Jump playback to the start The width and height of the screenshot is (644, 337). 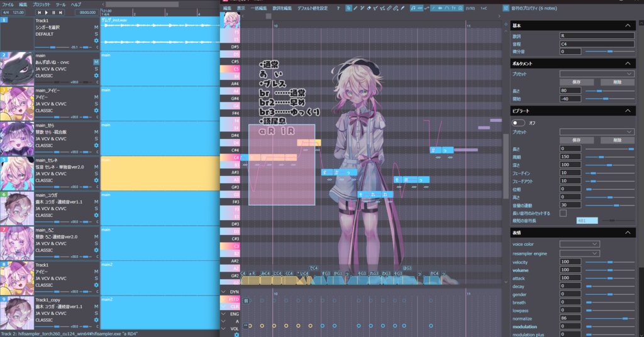coord(40,13)
